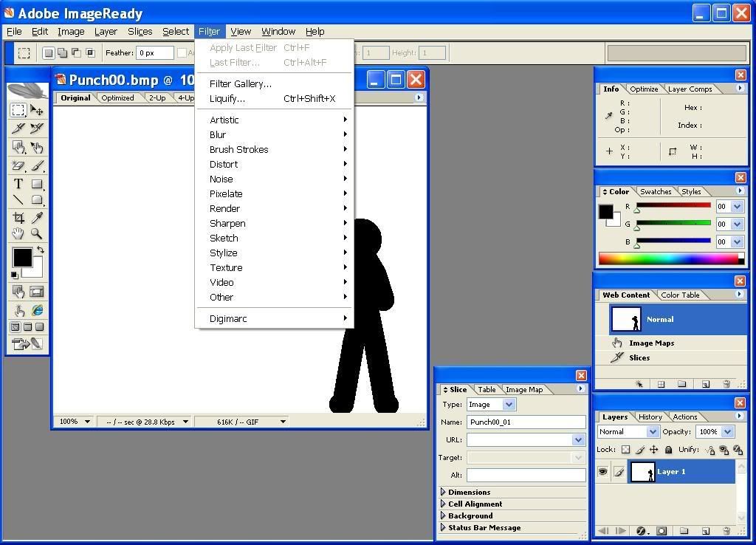Select the Crop tool
The image size is (756, 545).
pyautogui.click(x=18, y=218)
